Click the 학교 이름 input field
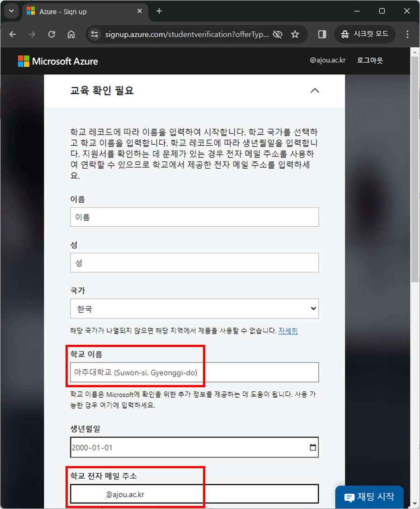420x509 pixels. (194, 372)
